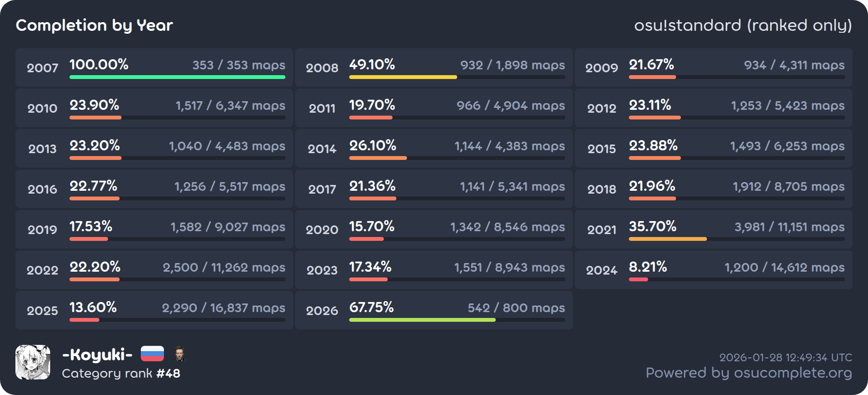Viewport: 868px width, 395px height.
Task: Select the 2012 year label
Action: tap(601, 108)
